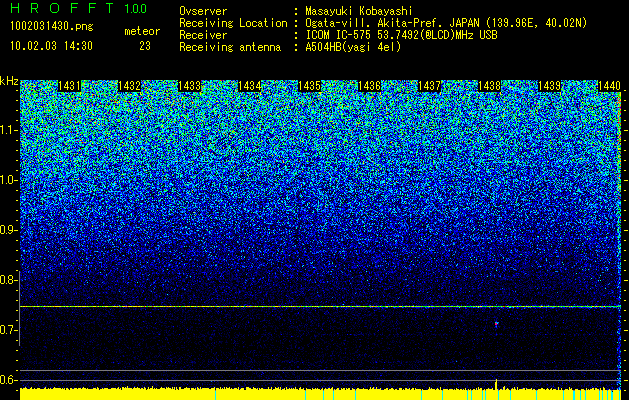629x400 pixels.
Task: Click the 1440 time marker label
Action: 609,86
